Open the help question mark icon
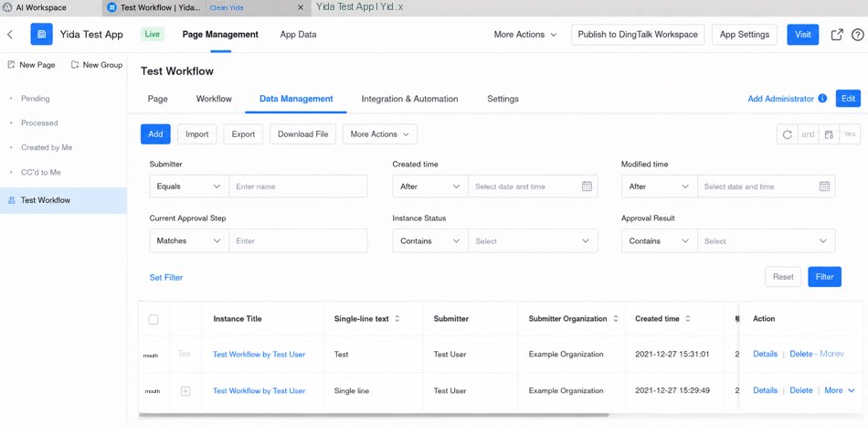868x426 pixels. click(x=857, y=35)
